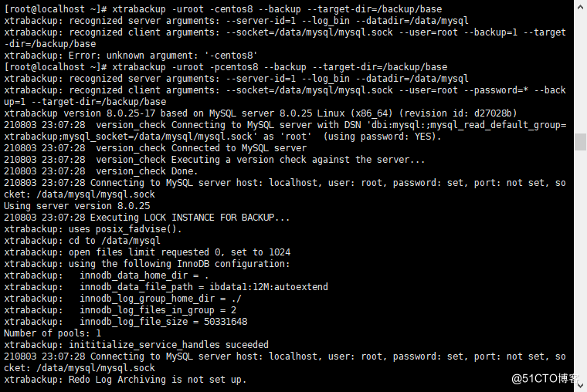Click the 'Redo Log Archiving is not set up' line
This screenshot has height=392, width=587.
pyautogui.click(x=125, y=380)
